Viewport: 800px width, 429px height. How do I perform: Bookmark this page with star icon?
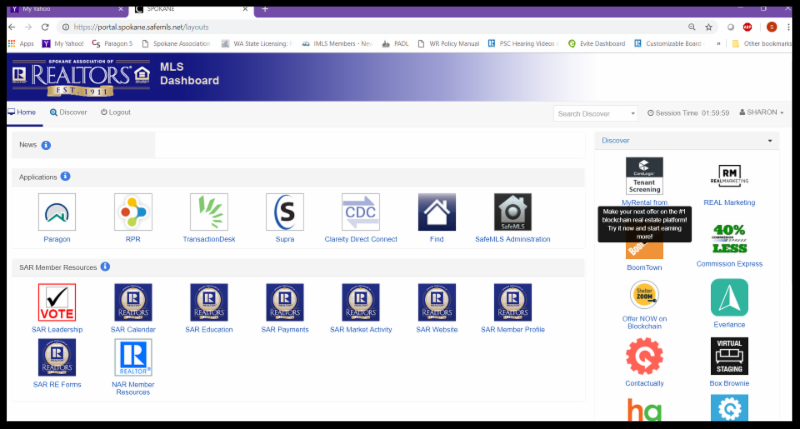708,27
